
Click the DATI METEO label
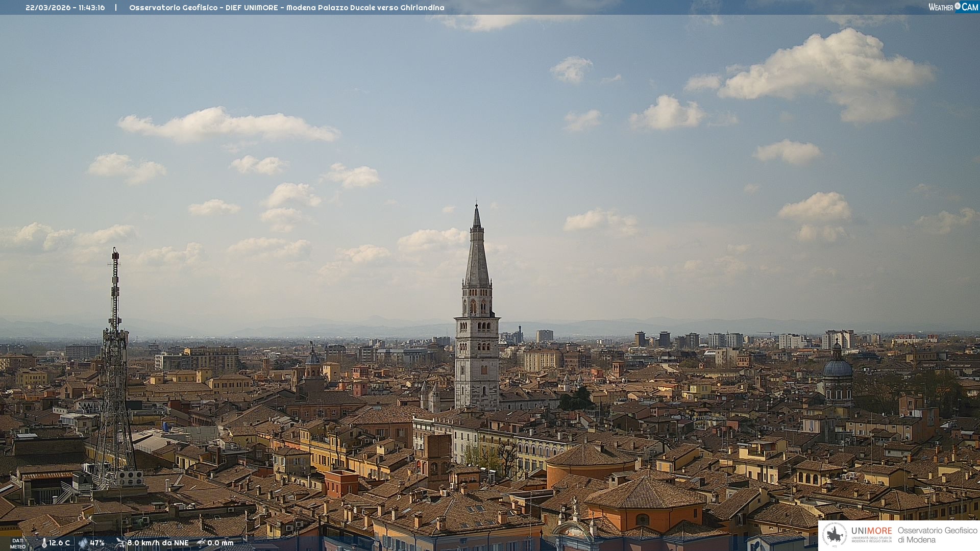click(18, 543)
